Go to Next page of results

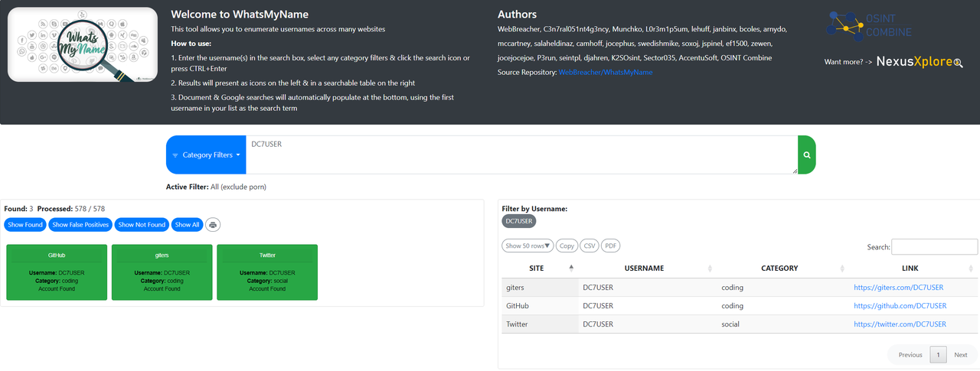click(x=960, y=355)
